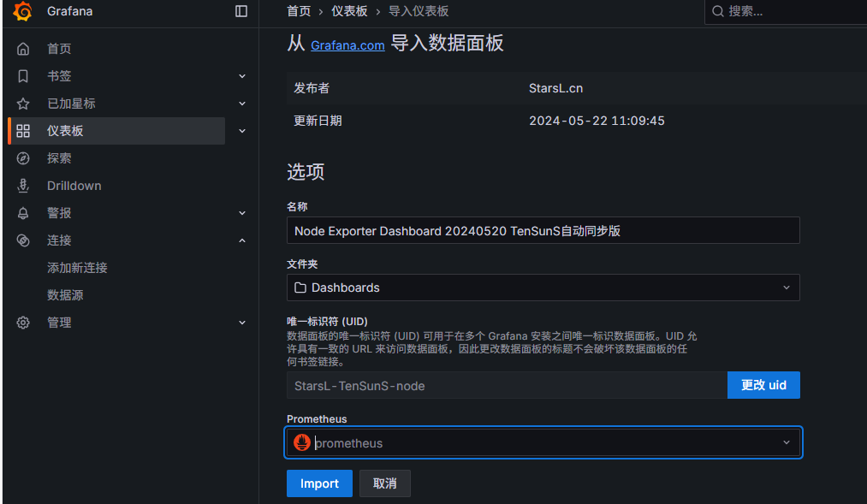Expand the 警报 section chevron
Viewport: 867px width, 504px height.
click(242, 213)
